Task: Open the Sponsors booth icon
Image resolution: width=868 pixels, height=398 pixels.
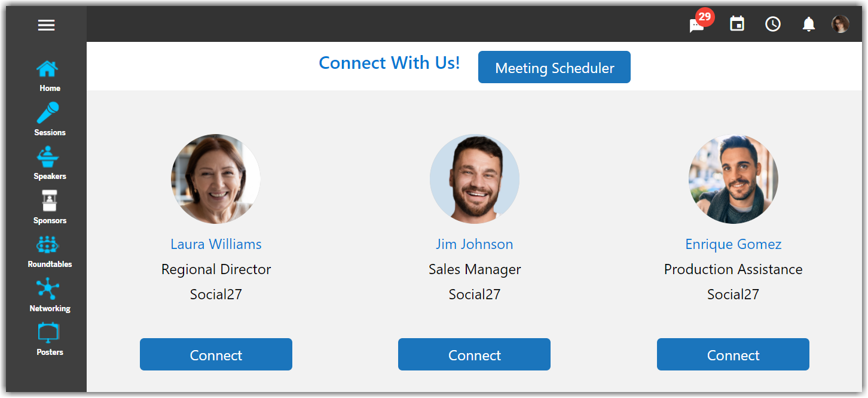Action: click(x=49, y=201)
